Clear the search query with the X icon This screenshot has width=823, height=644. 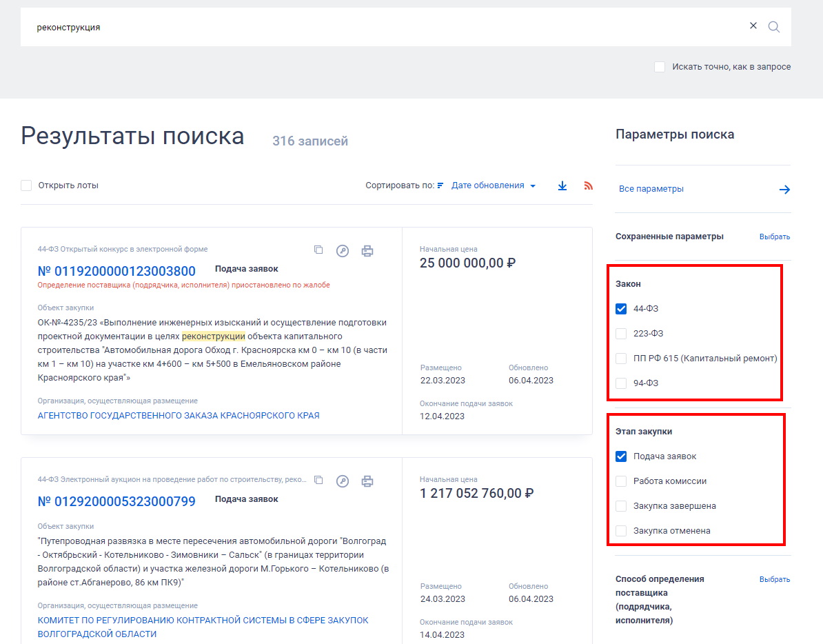coord(753,26)
